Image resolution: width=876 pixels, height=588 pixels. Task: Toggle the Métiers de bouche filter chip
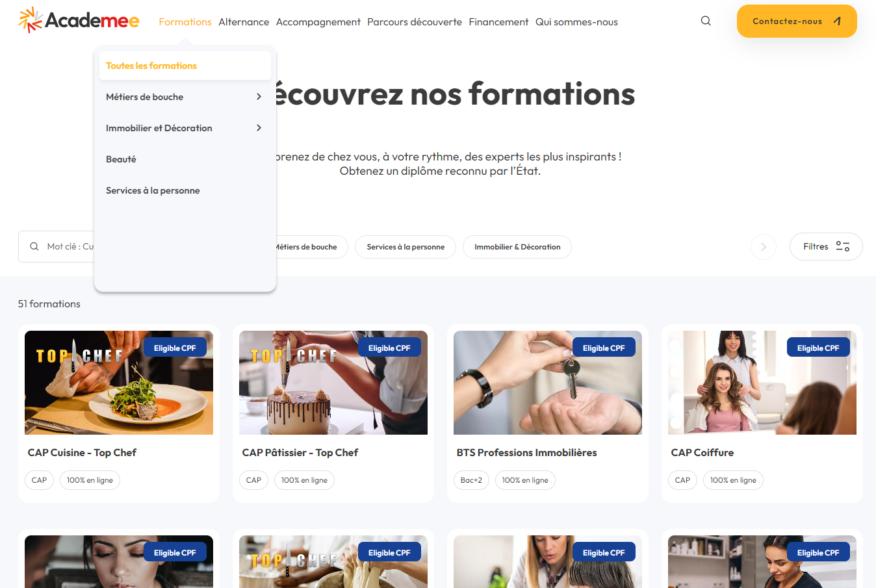(x=309, y=247)
